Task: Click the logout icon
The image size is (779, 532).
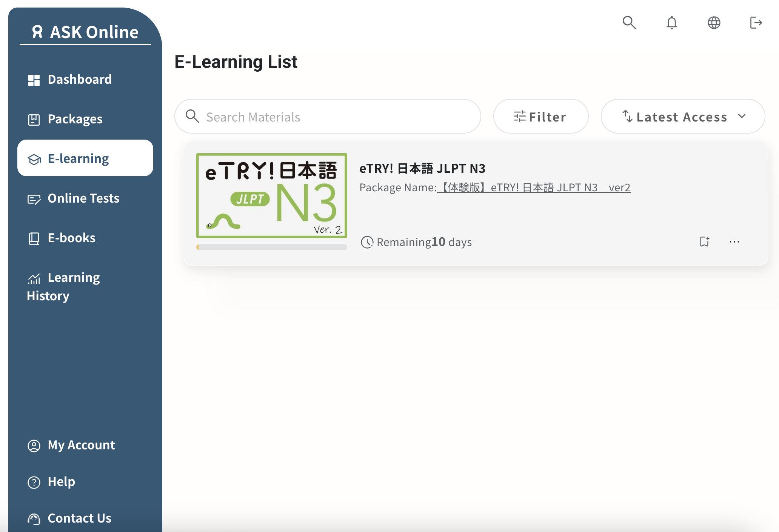Action: tap(756, 23)
